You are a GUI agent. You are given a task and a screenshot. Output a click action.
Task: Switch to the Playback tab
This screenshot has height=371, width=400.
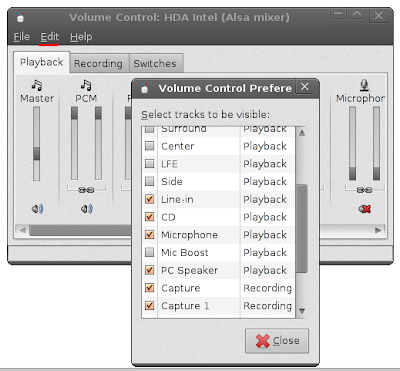42,62
